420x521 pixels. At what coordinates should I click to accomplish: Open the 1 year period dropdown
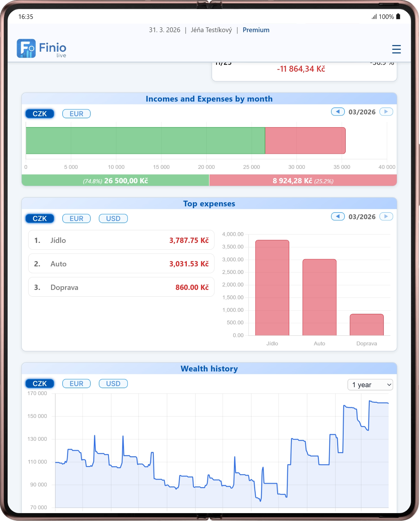point(370,385)
